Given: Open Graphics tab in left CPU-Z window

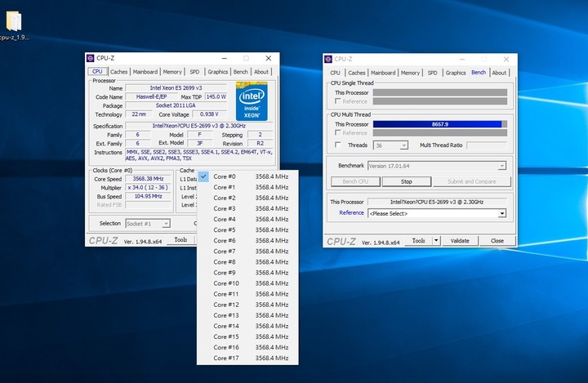Looking at the screenshot, I should tap(218, 72).
